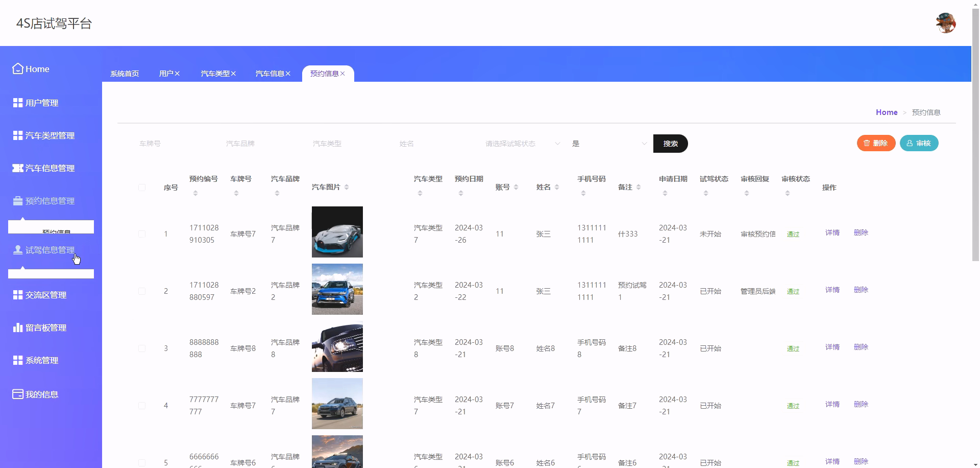Select the 试驾信息管理 person icon
The width and height of the screenshot is (980, 468).
pyautogui.click(x=17, y=250)
